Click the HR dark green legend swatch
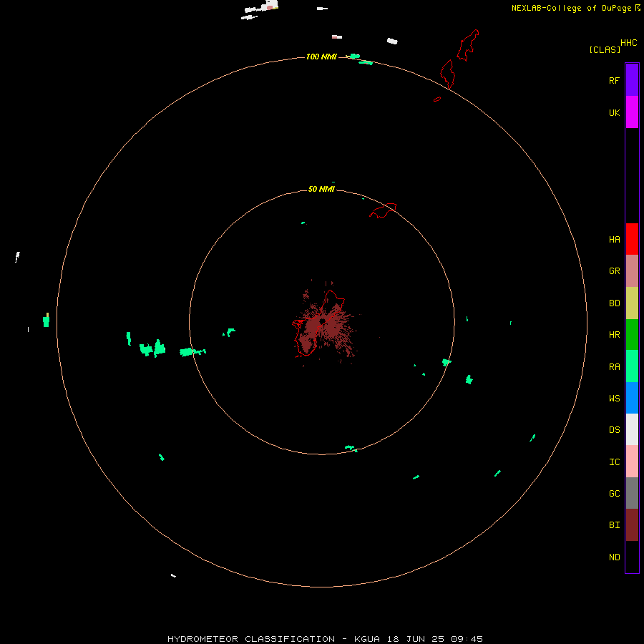Image resolution: width=644 pixels, height=644 pixels. pyautogui.click(x=632, y=334)
